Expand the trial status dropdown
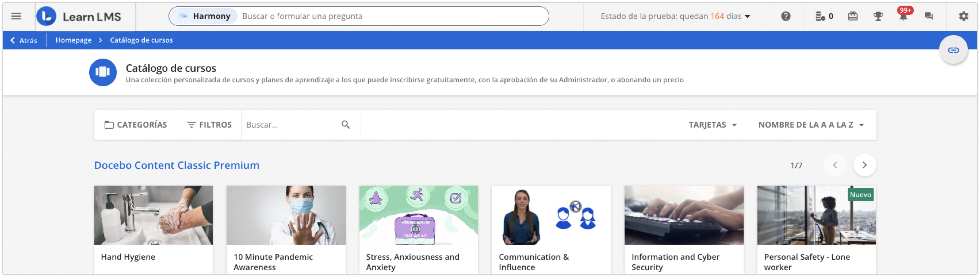 tap(675, 16)
